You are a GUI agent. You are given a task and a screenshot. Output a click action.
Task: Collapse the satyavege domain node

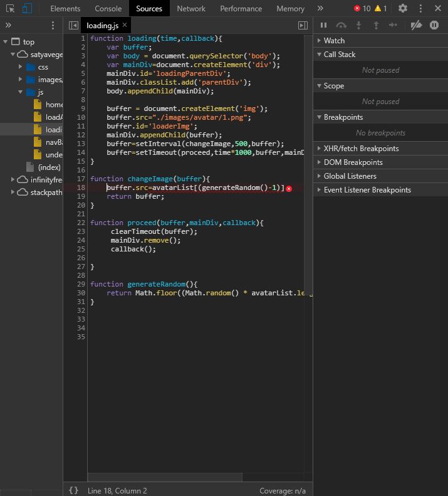tap(13, 54)
